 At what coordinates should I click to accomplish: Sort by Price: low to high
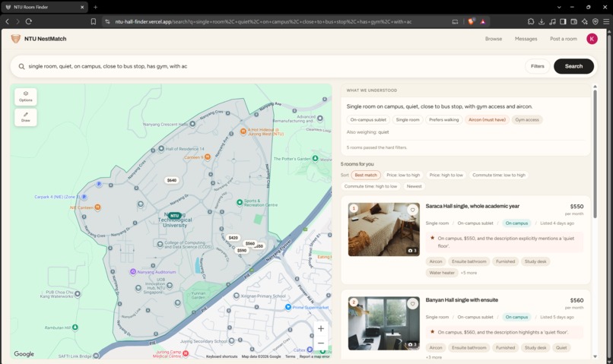point(403,175)
